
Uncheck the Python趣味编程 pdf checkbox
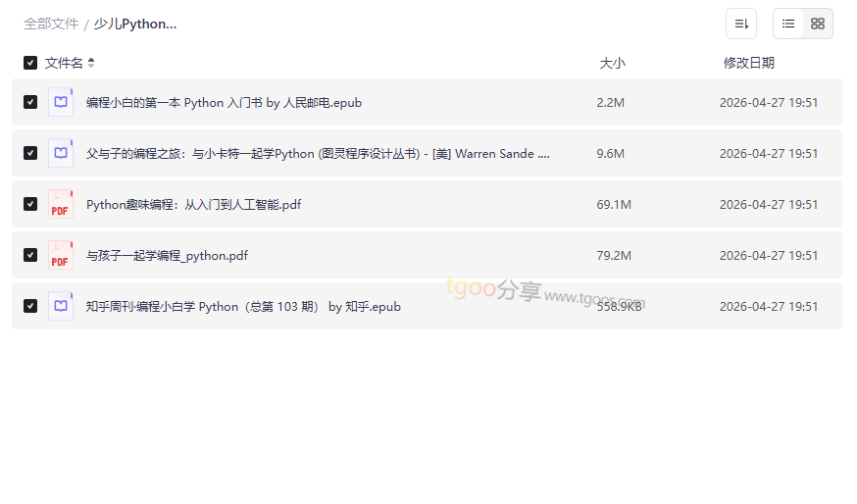30,204
